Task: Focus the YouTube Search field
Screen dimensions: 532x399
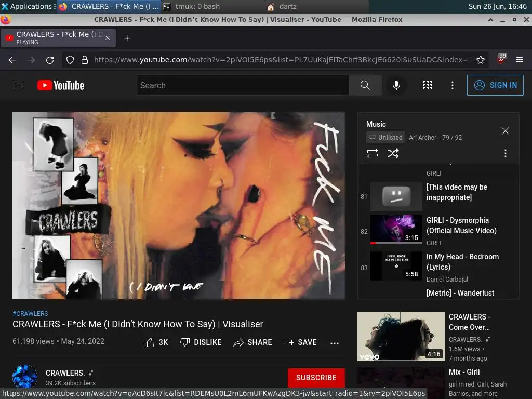Action: click(243, 85)
